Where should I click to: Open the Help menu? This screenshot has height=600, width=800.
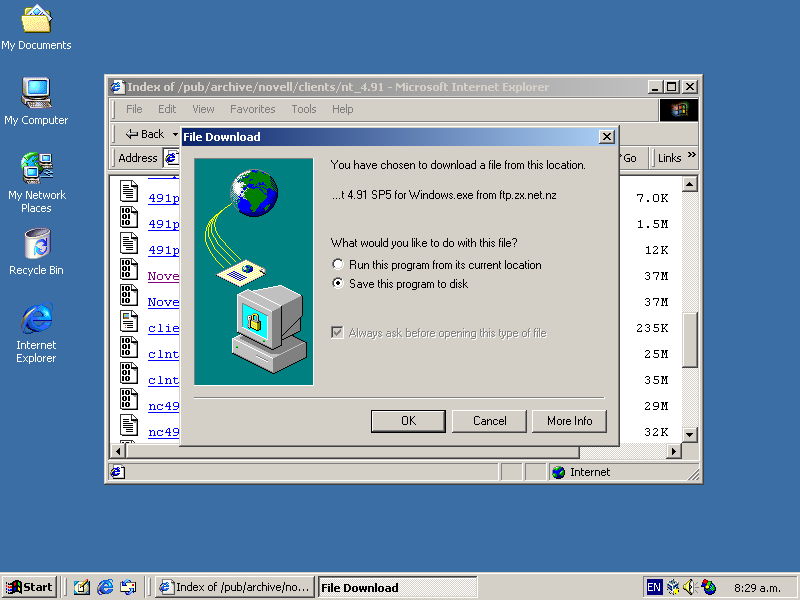[342, 109]
